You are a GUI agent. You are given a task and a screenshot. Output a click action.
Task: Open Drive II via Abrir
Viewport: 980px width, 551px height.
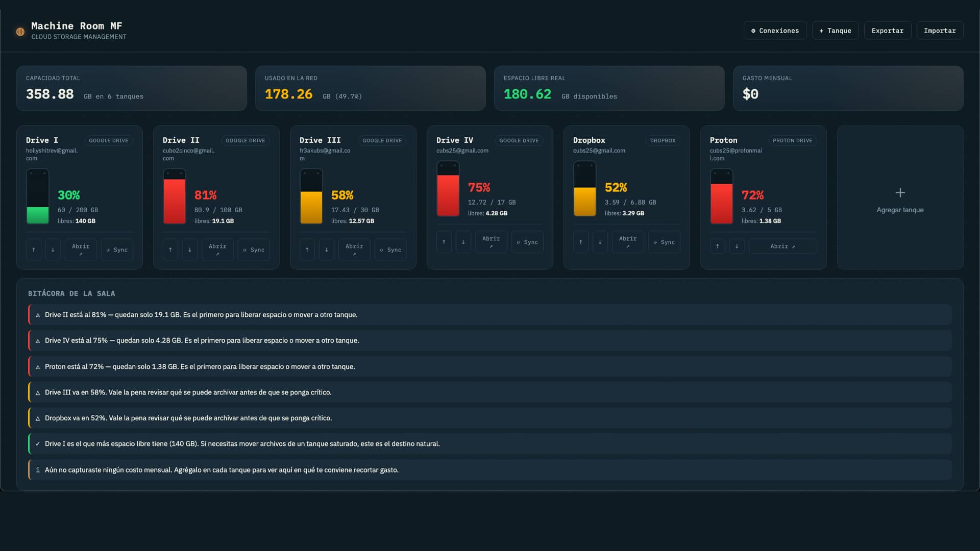tap(217, 250)
